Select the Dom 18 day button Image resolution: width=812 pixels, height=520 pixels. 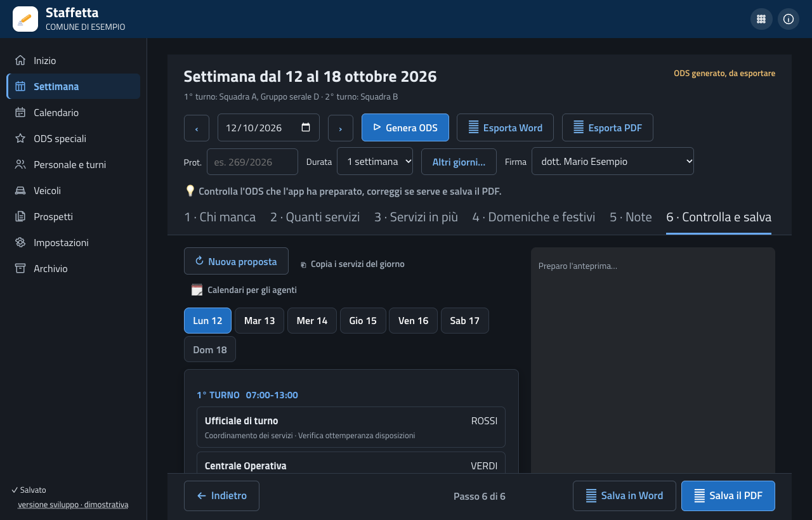pos(210,349)
